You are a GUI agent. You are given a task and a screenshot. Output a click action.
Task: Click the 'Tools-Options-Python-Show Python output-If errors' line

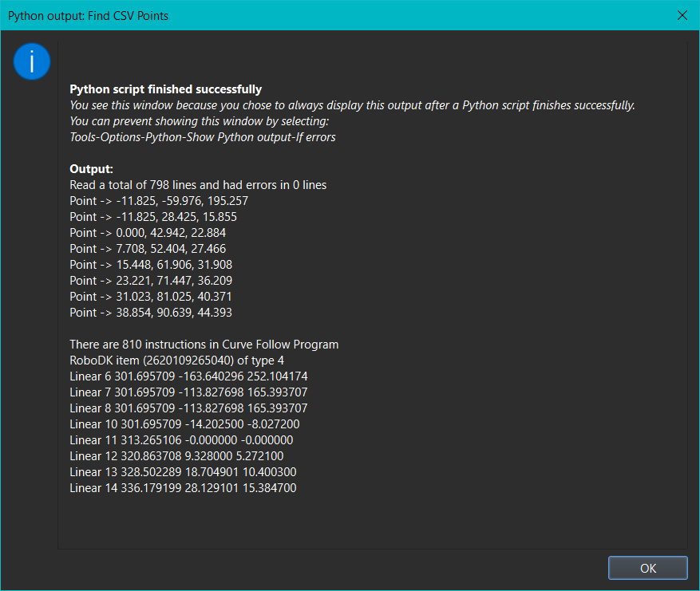tap(203, 137)
